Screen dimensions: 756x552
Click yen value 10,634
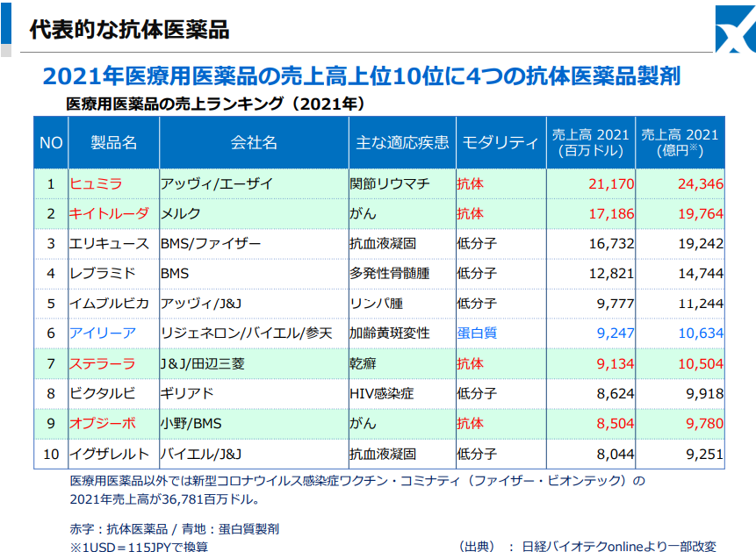[x=701, y=333]
